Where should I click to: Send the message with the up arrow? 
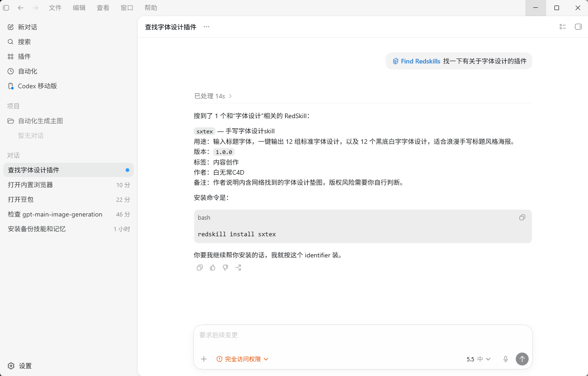tap(522, 359)
